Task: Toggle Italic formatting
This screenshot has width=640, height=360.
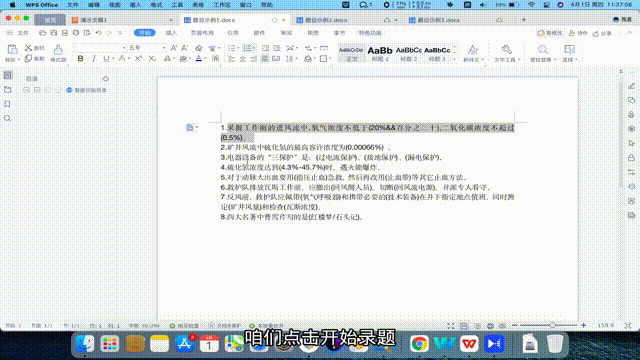Action: (x=94, y=59)
